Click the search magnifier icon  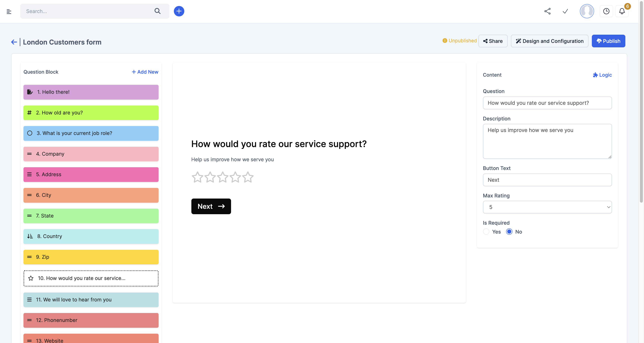pyautogui.click(x=157, y=11)
